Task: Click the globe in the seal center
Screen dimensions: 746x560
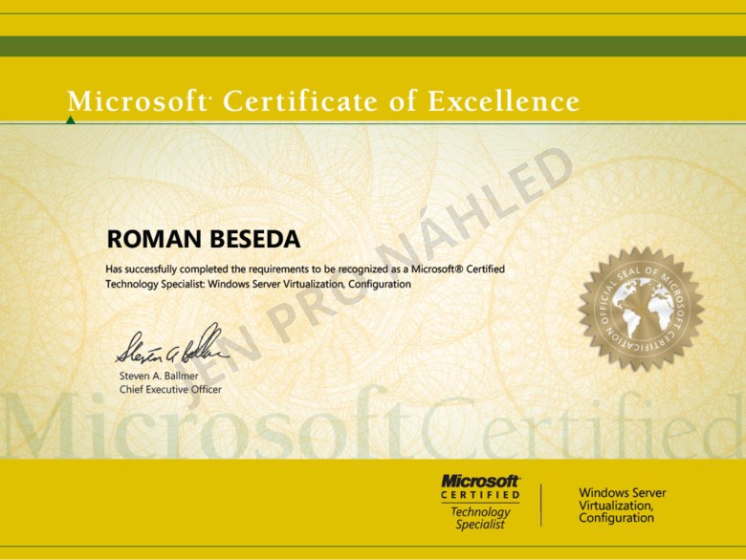Action: tap(640, 309)
